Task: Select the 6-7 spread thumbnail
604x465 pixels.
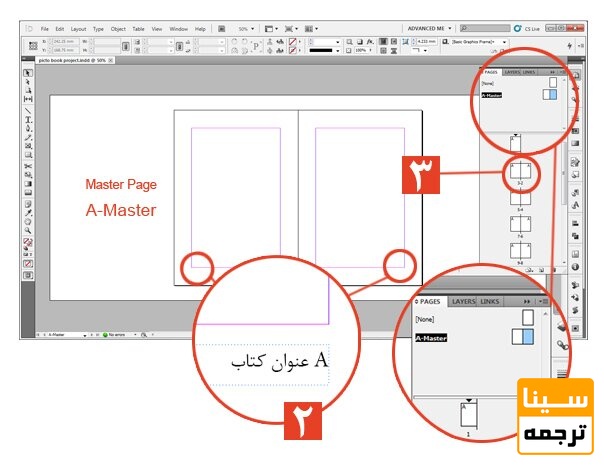Action: pyautogui.click(x=520, y=224)
